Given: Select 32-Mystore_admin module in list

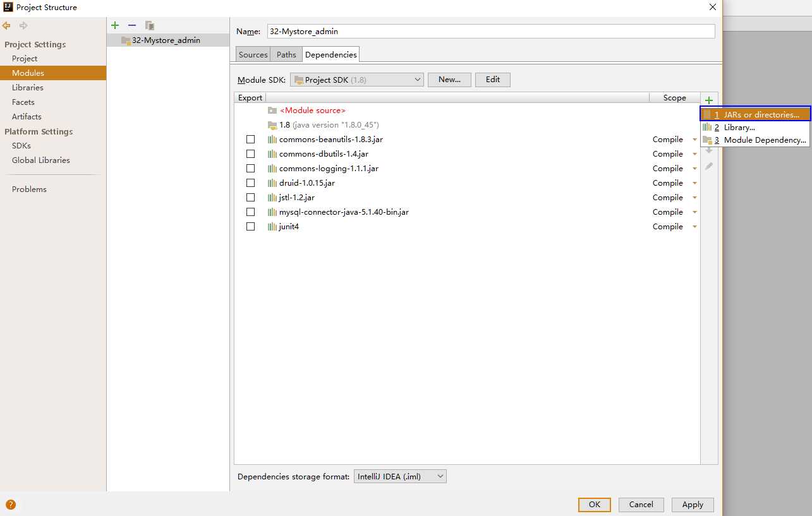Looking at the screenshot, I should 168,40.
